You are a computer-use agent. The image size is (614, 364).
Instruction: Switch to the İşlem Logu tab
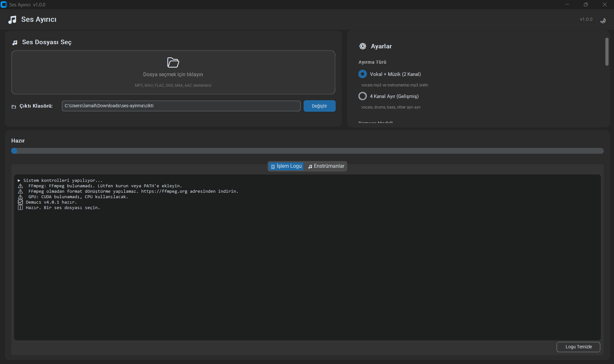click(x=286, y=166)
